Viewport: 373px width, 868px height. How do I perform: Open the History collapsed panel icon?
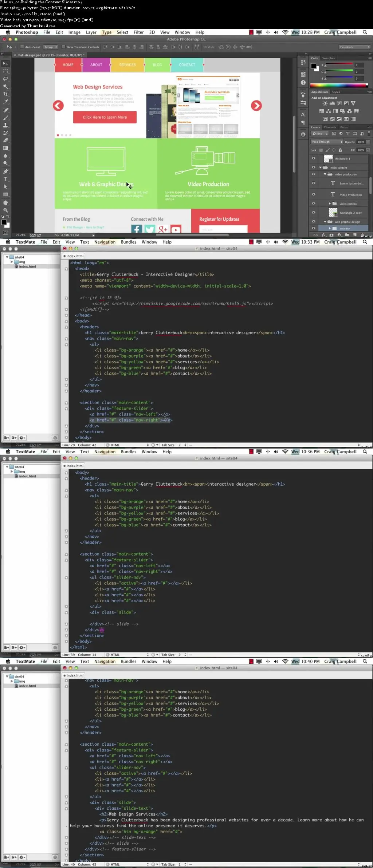pos(303,63)
